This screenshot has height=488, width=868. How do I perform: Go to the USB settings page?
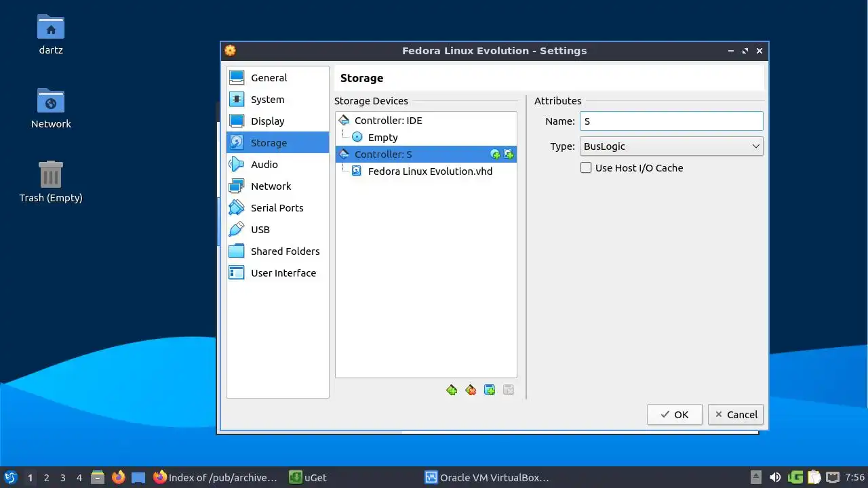point(277,230)
